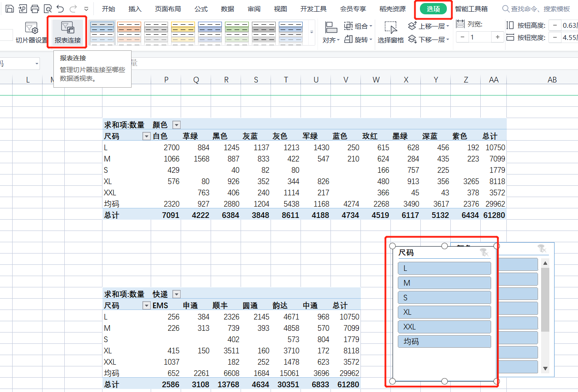Image resolution: width=578 pixels, height=392 pixels.
Task: Toggle the S slicer button
Action: pos(444,297)
